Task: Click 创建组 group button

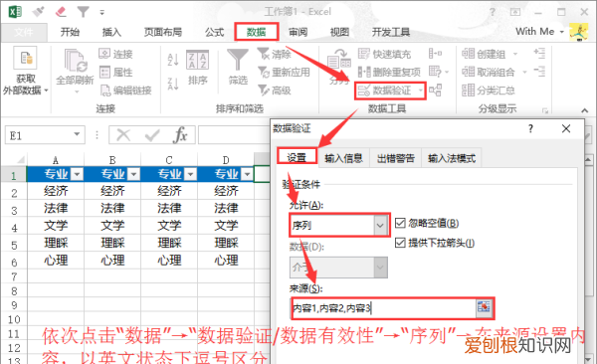Action: pyautogui.click(x=485, y=54)
